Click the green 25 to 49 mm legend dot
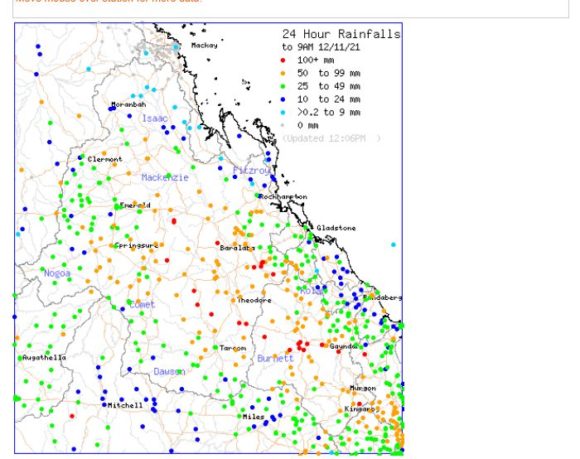Viewport: 580px width, 459px height. (283, 87)
